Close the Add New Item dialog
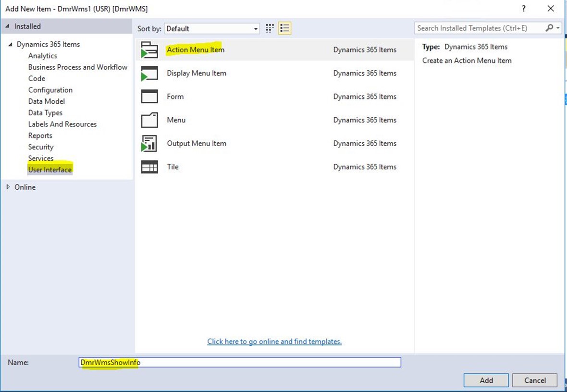 551,8
